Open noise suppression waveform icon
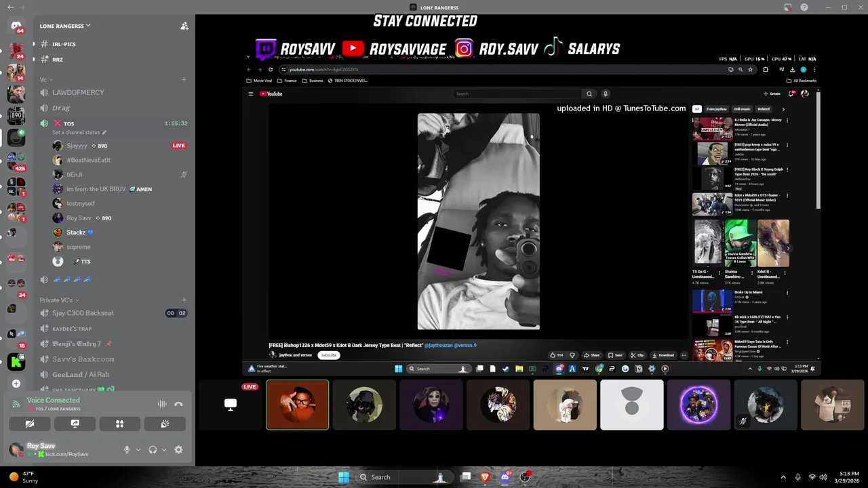The image size is (868, 488). pyautogui.click(x=162, y=404)
